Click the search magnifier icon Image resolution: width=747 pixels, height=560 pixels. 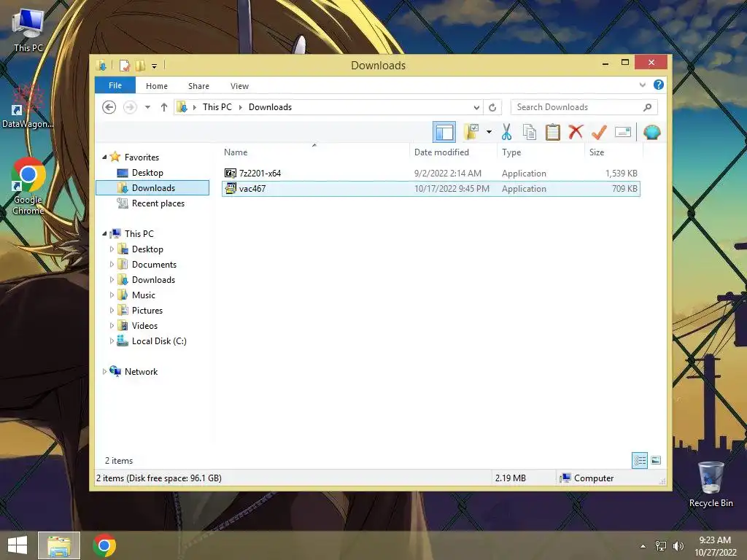click(x=647, y=107)
